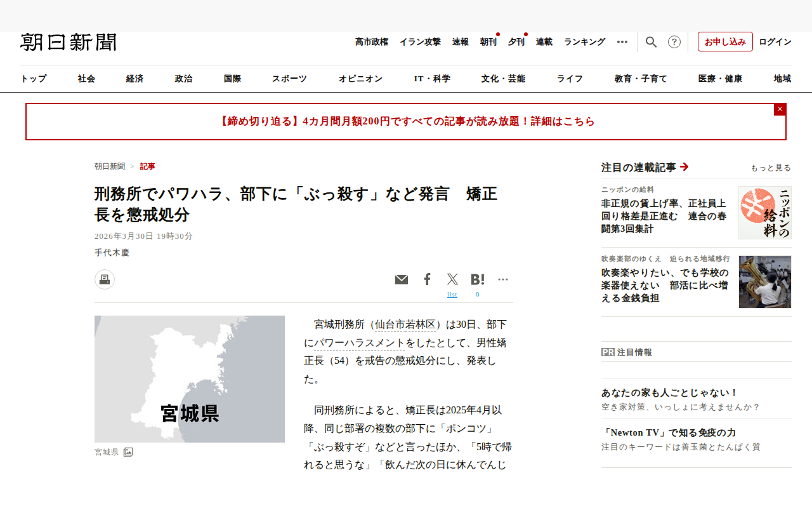This screenshot has height=508, width=812.
Task: Switch to 文化・芸能 section
Action: point(504,79)
